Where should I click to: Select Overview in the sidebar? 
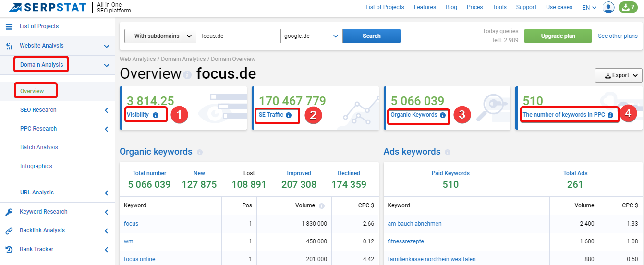pyautogui.click(x=32, y=91)
